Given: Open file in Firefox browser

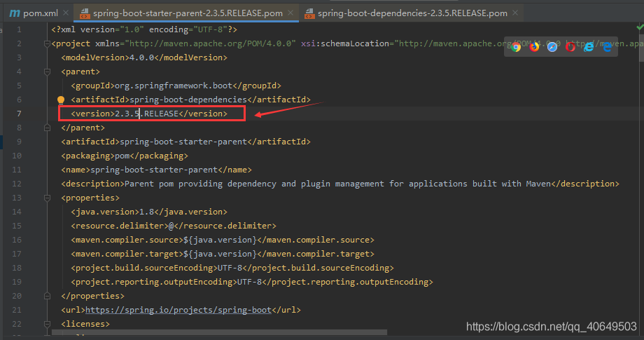Looking at the screenshot, I should tap(534, 47).
